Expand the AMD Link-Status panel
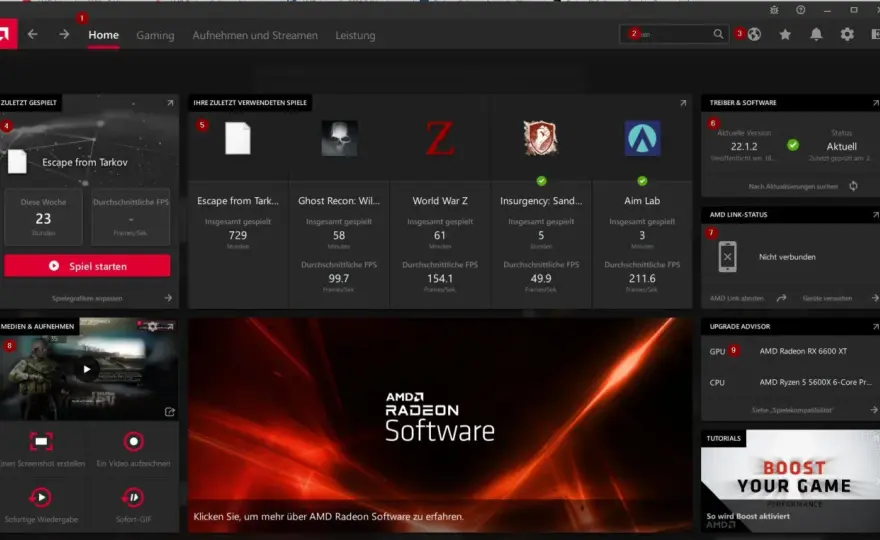This screenshot has height=540, width=880. tap(875, 214)
